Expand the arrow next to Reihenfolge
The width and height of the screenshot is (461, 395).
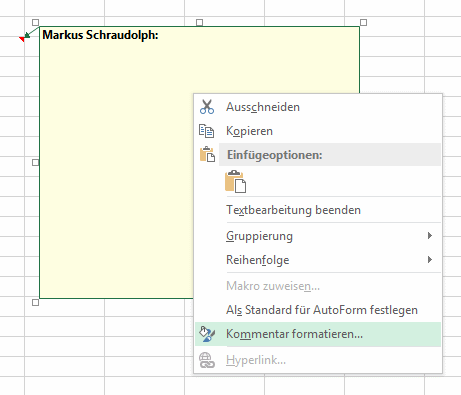430,259
